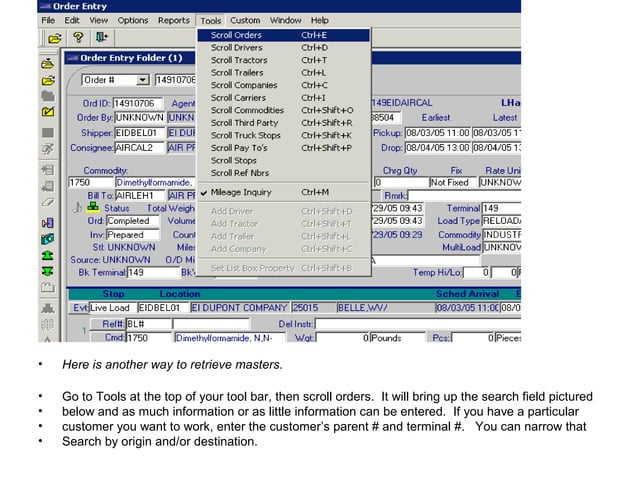Viewport: 638px width, 478px height.
Task: Choose Scroll Ref Nbrs menu entry
Action: coord(284,174)
